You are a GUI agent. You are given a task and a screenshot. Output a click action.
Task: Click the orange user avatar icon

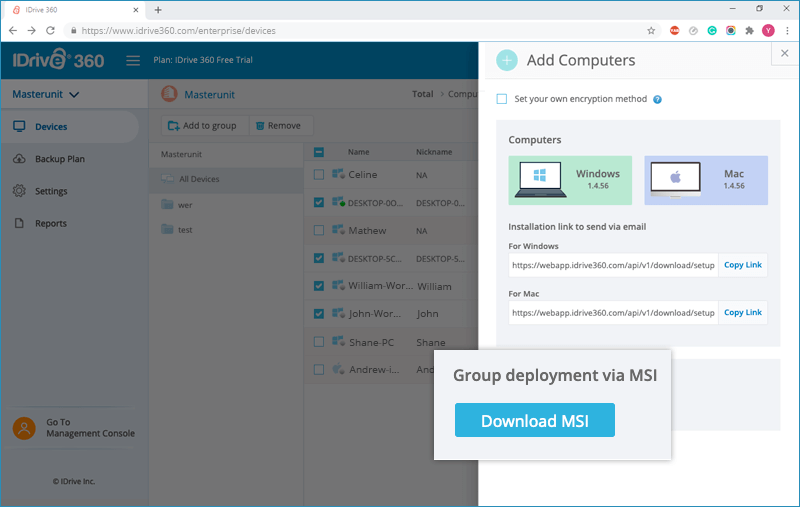[x=24, y=428]
